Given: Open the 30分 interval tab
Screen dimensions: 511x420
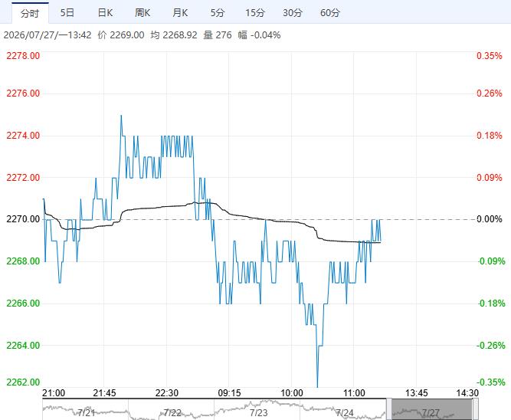Looking at the screenshot, I should (293, 13).
